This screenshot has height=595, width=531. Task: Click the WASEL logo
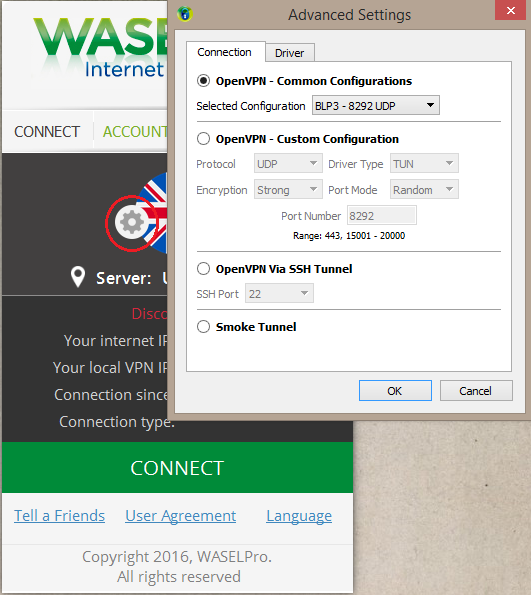click(x=100, y=47)
